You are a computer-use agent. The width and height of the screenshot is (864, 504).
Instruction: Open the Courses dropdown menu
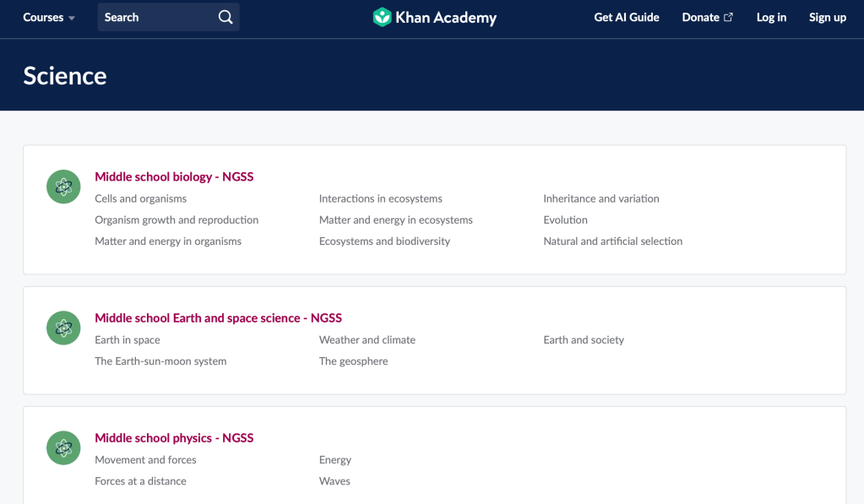[x=49, y=18]
